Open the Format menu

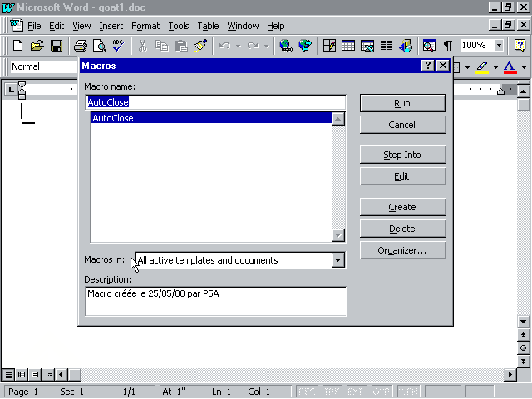(x=145, y=26)
